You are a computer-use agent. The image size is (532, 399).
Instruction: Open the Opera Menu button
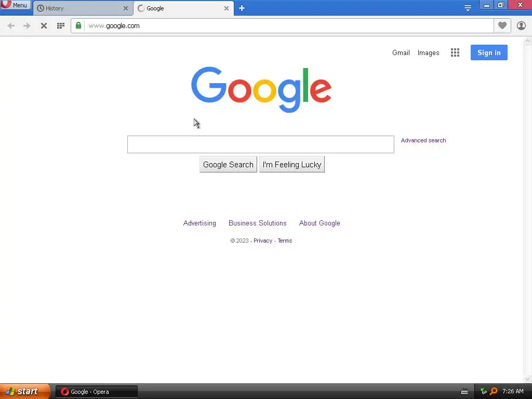pos(16,5)
